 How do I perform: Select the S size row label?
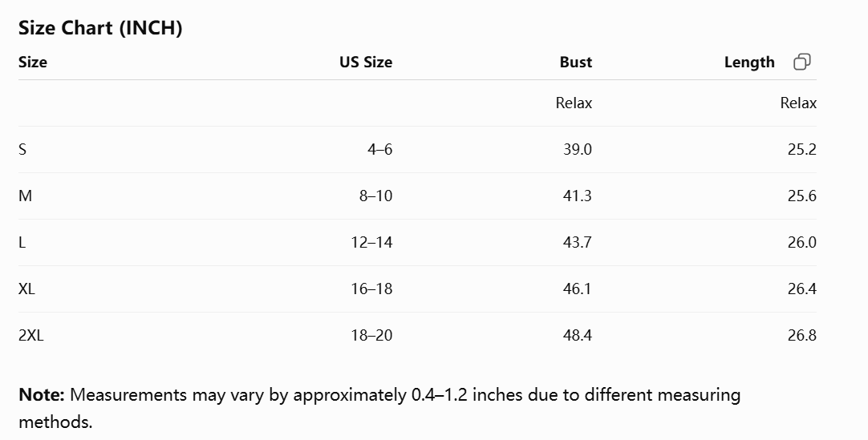22,149
